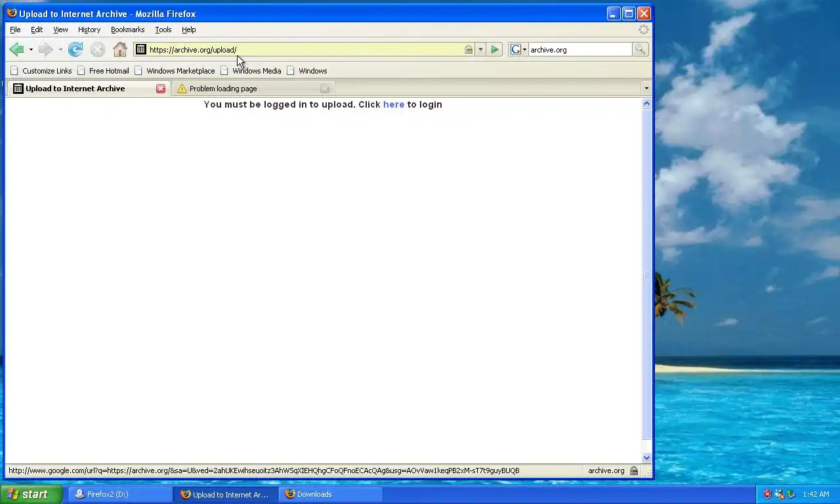Open the Customize Links bookmark
This screenshot has height=504, width=840.
tap(41, 71)
